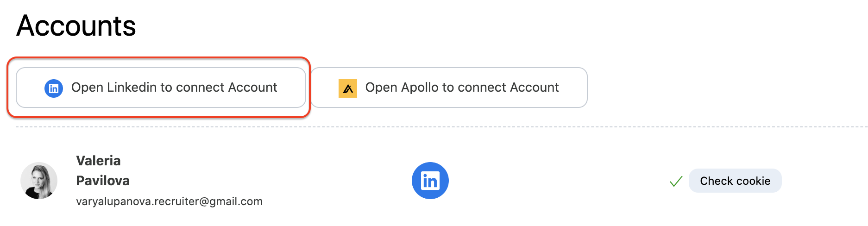Click the word Open in the Apollo button

381,88
